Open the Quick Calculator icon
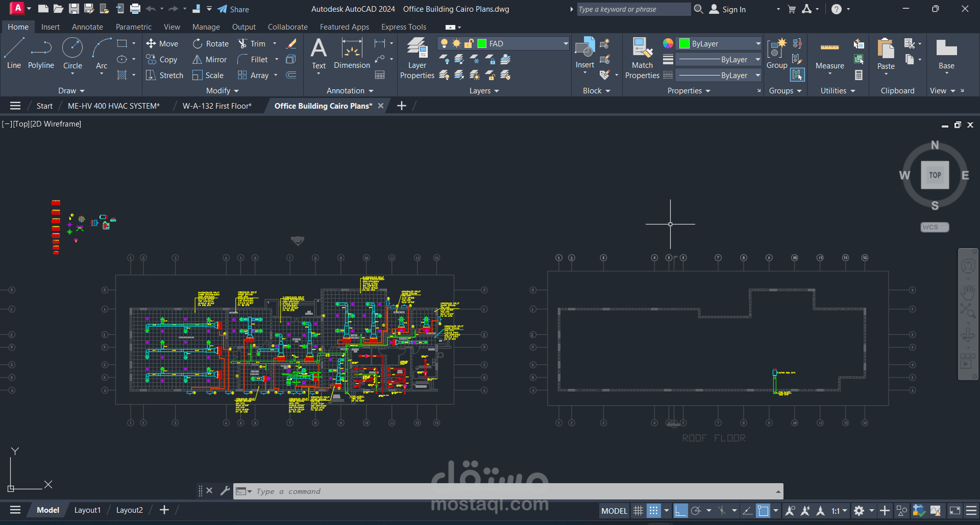 coord(859,75)
